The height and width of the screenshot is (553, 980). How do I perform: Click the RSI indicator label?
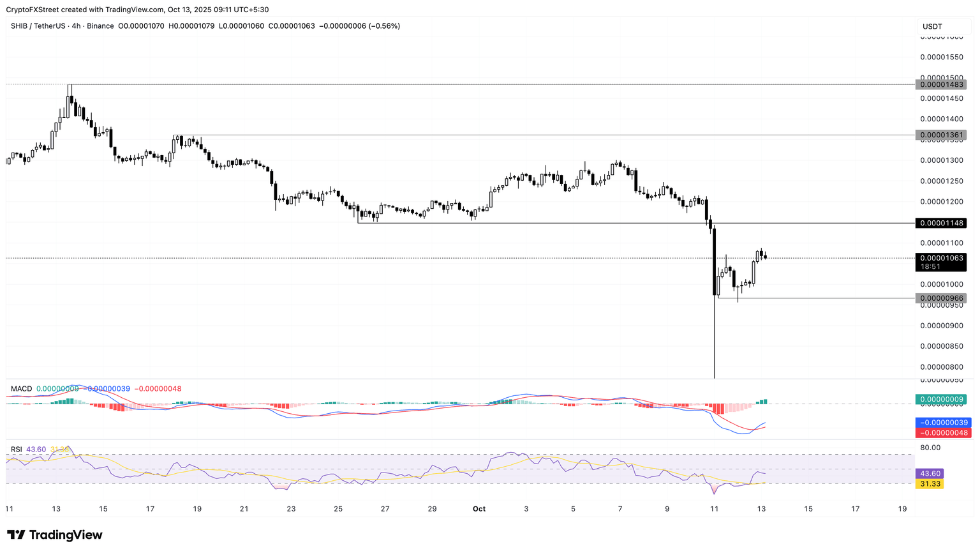coord(17,450)
